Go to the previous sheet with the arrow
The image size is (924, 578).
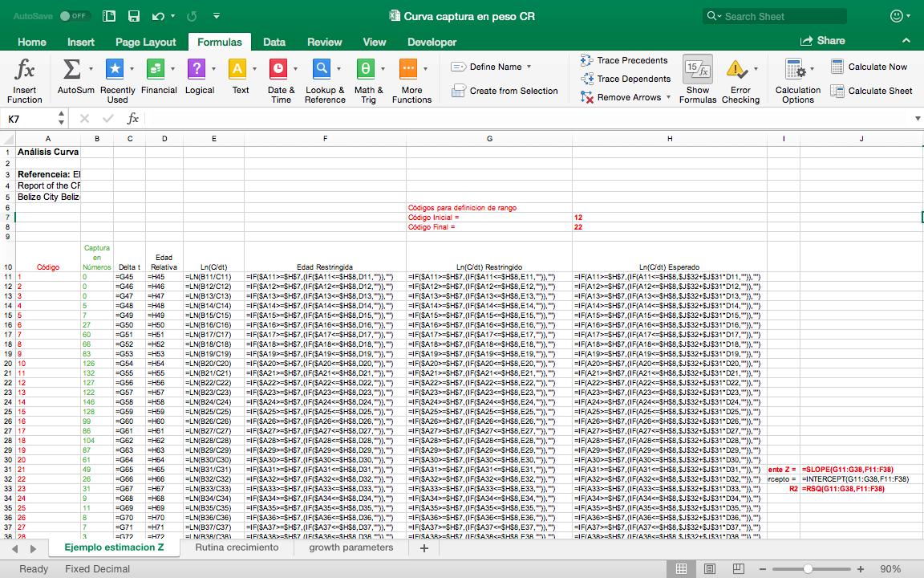point(14,548)
